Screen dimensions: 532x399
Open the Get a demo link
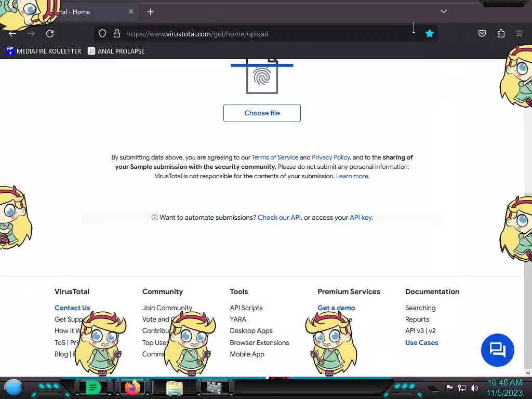tap(336, 308)
